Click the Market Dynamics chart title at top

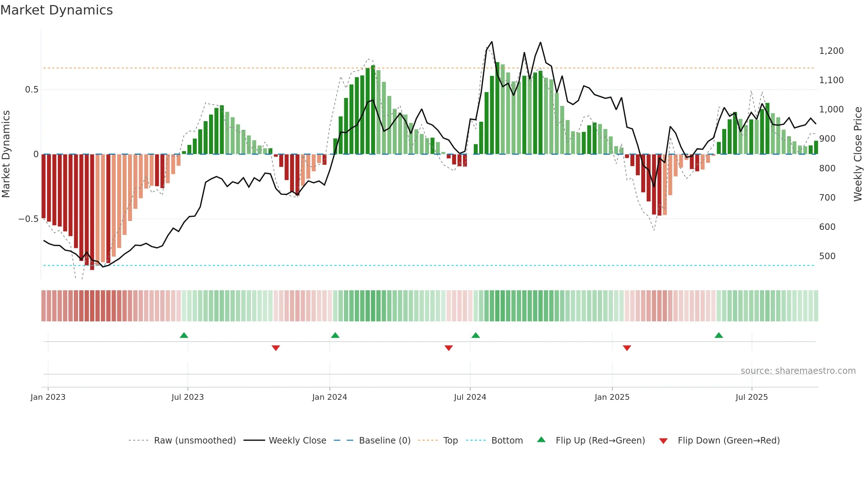pos(56,10)
